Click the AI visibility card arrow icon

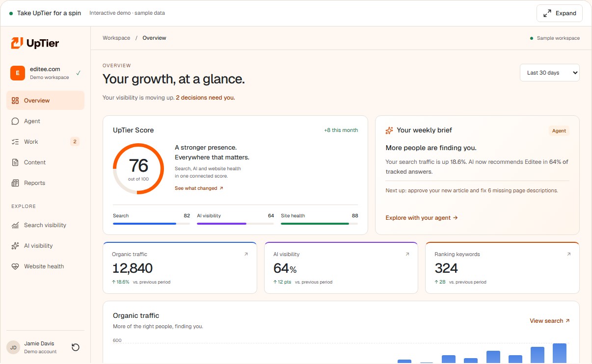(x=407, y=254)
